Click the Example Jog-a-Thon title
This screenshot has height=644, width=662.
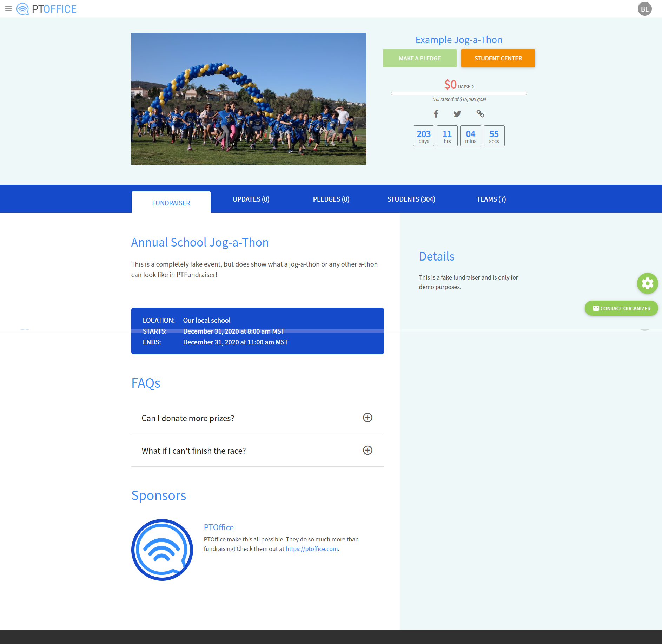459,40
